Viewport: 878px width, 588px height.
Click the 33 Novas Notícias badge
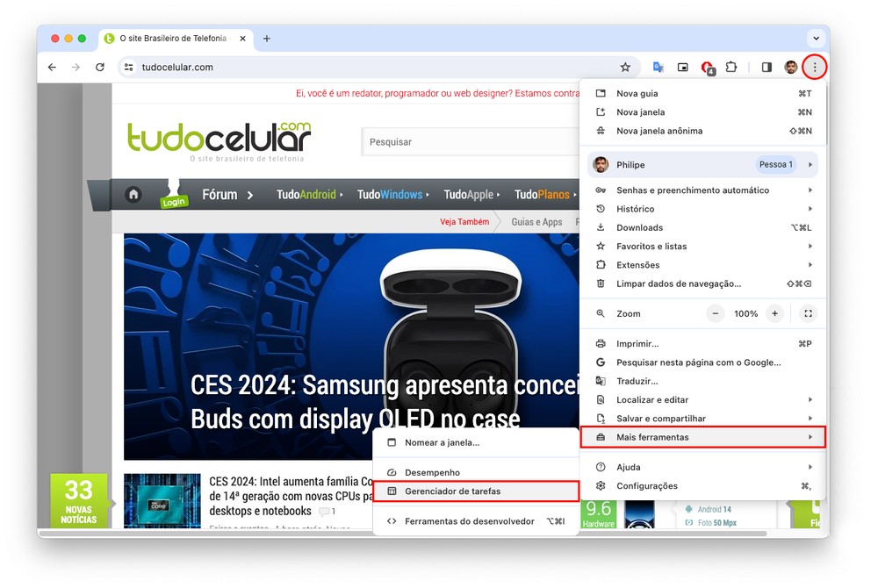click(x=79, y=501)
